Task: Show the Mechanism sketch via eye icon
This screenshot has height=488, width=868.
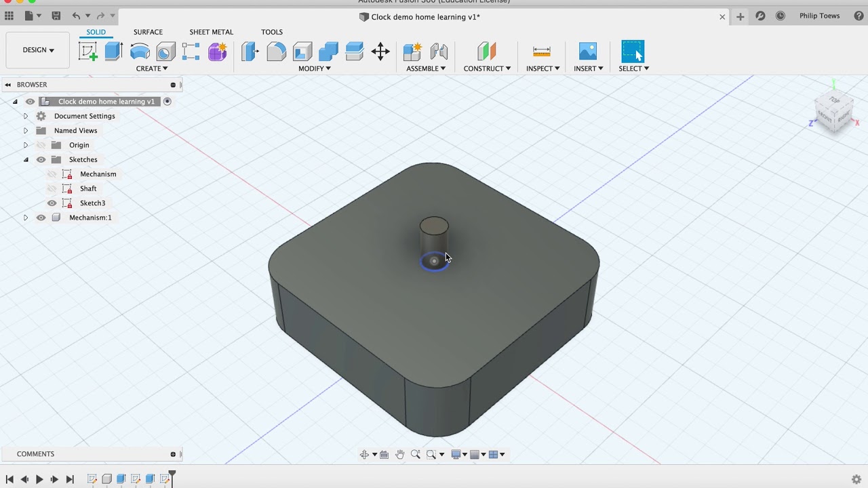Action: tap(52, 174)
